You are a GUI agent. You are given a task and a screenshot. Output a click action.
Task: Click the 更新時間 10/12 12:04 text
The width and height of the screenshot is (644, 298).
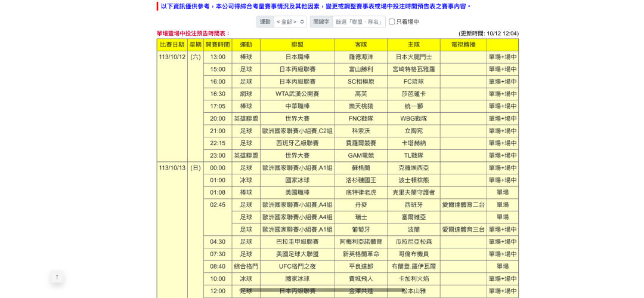click(x=489, y=34)
